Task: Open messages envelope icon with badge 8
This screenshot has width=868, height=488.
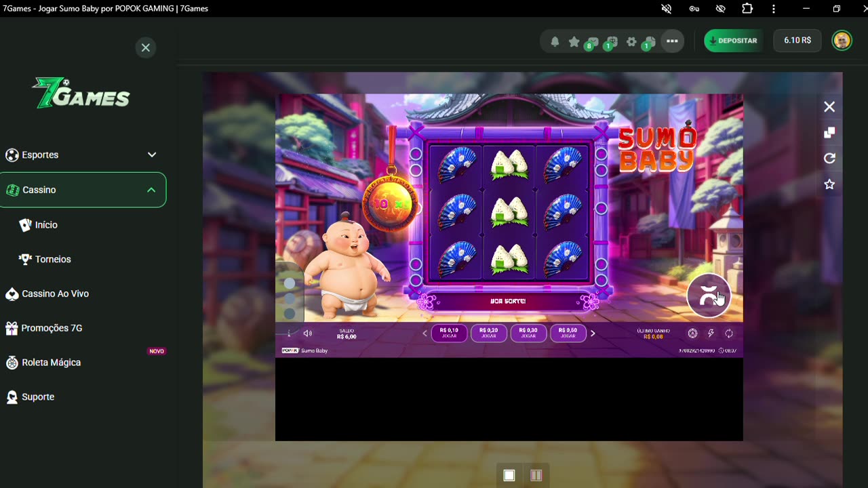Action: pyautogui.click(x=592, y=42)
